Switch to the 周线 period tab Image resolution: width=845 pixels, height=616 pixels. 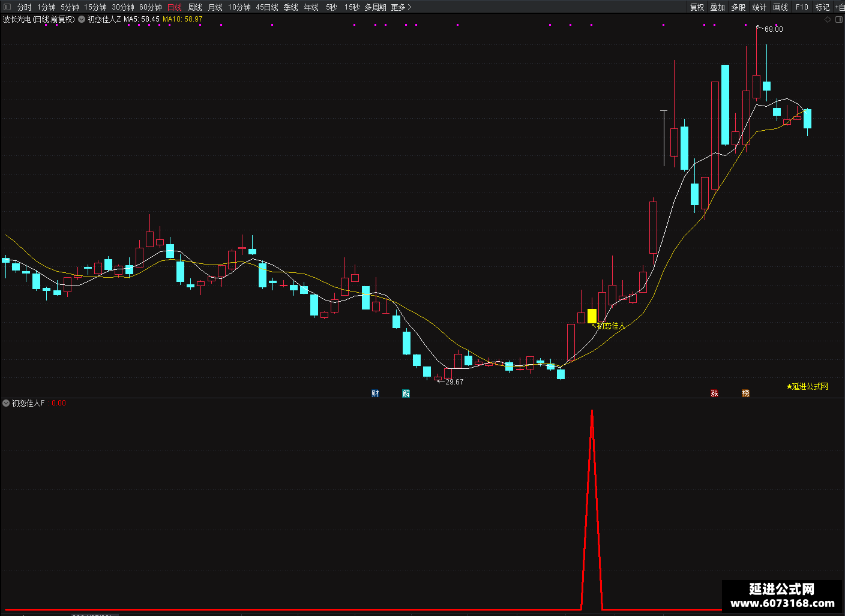pyautogui.click(x=195, y=7)
